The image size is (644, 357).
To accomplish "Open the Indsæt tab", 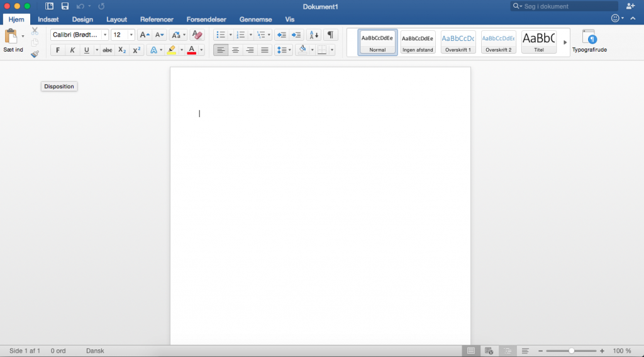I will (x=48, y=20).
